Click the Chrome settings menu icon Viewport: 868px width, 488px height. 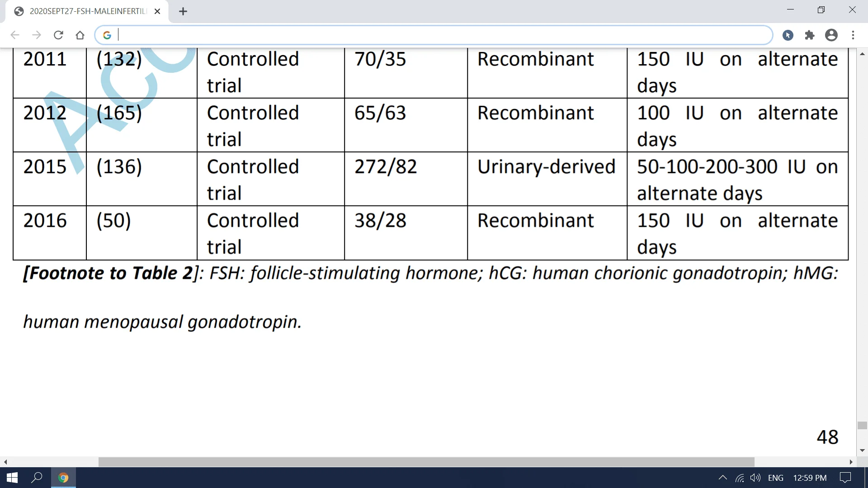click(x=853, y=34)
